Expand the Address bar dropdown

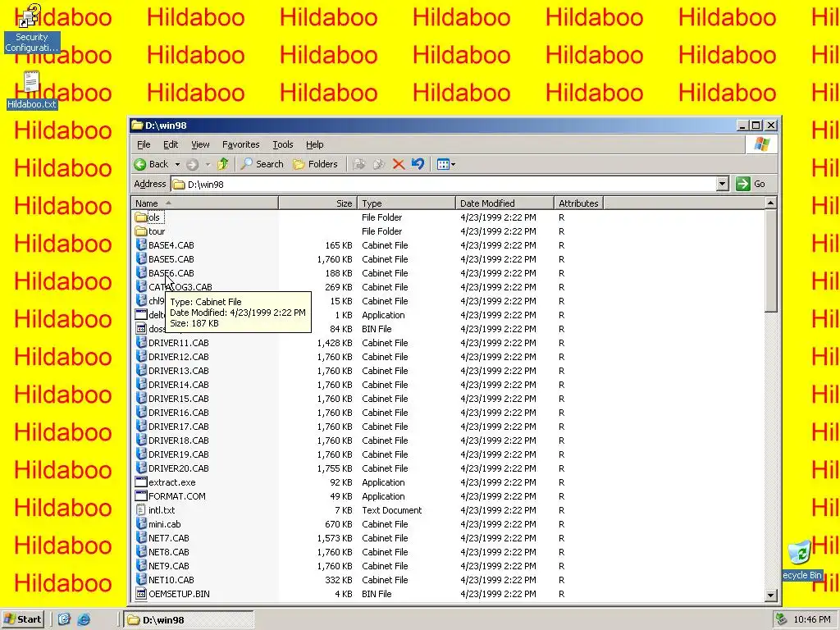tap(722, 184)
